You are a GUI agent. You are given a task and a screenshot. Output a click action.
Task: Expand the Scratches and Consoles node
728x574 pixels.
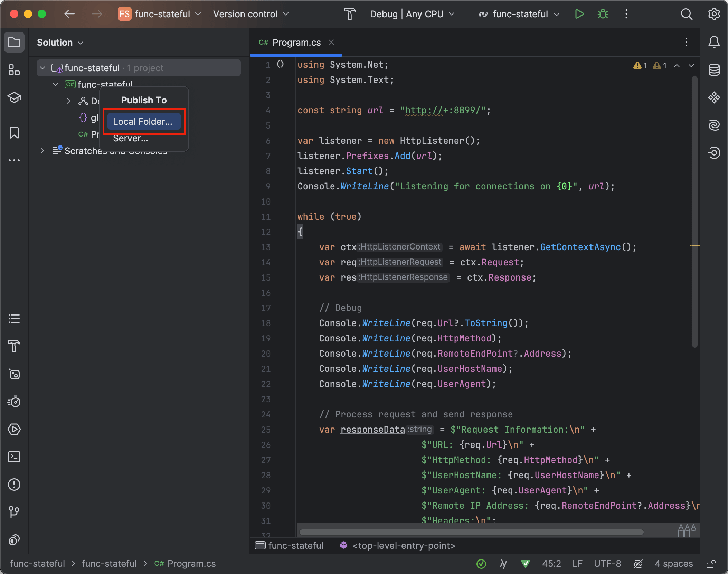(42, 151)
